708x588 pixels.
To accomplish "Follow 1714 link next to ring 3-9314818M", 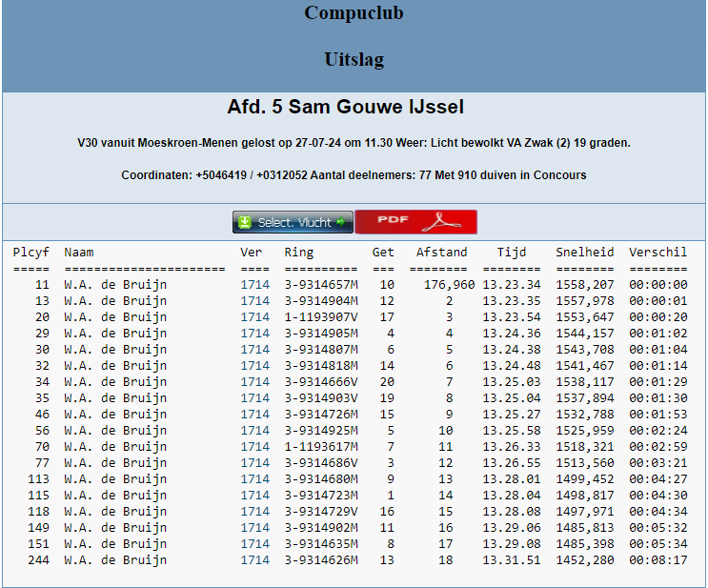I will tap(254, 365).
